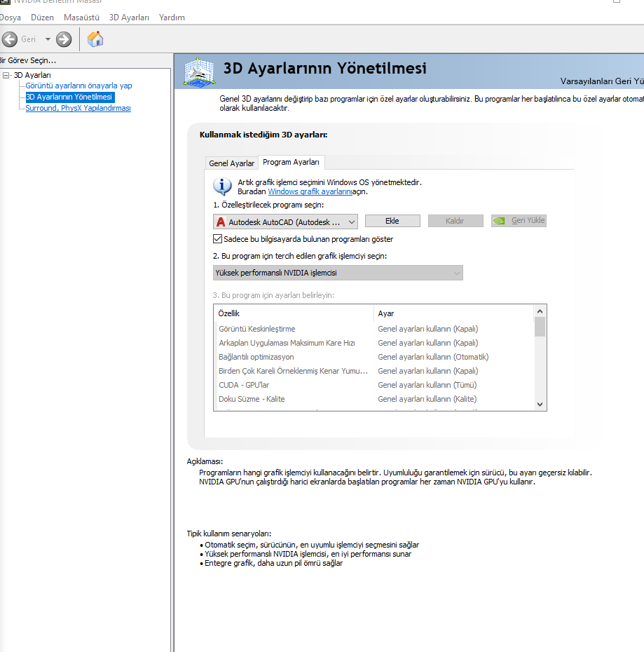The image size is (644, 652).
Task: Open the Autodesk AutoCAD program dropdown
Action: [285, 222]
